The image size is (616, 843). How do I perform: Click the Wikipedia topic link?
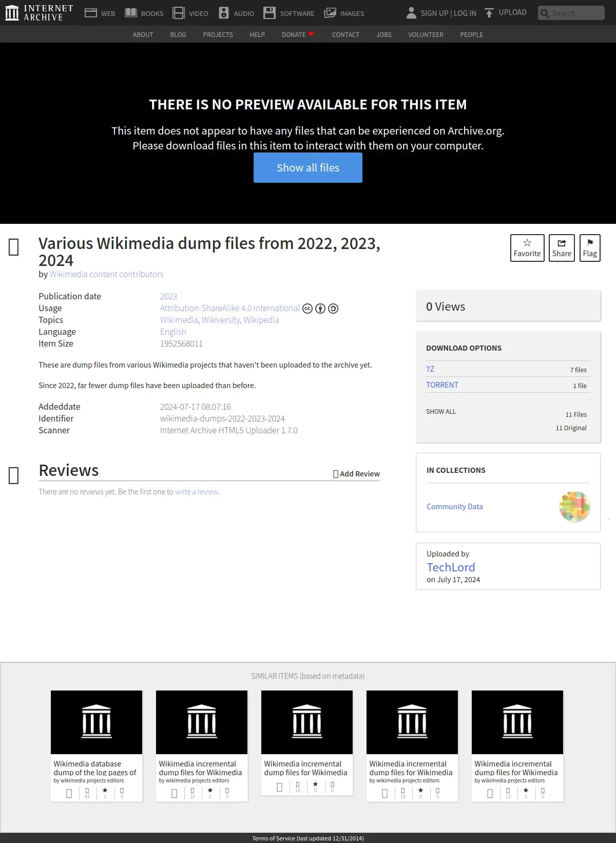pos(261,320)
